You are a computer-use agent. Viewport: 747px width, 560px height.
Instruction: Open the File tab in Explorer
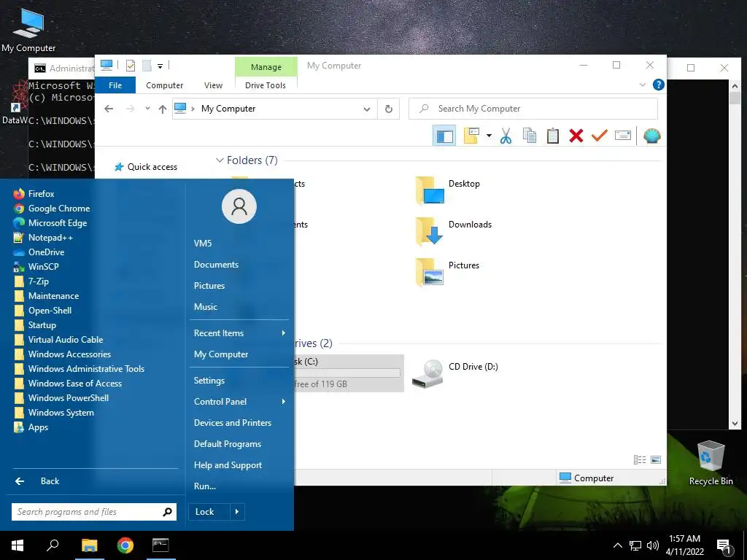point(115,85)
